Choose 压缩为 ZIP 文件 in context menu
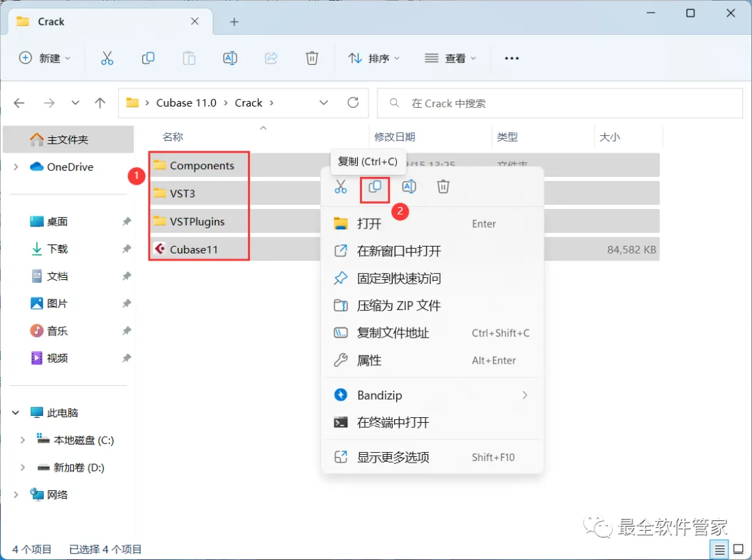The width and height of the screenshot is (752, 560). 432,306
